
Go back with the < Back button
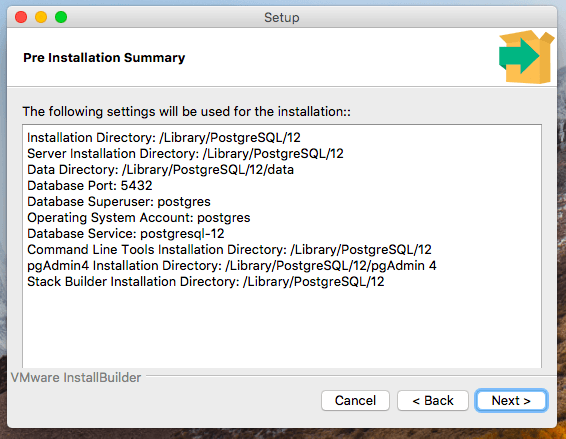[x=433, y=400]
